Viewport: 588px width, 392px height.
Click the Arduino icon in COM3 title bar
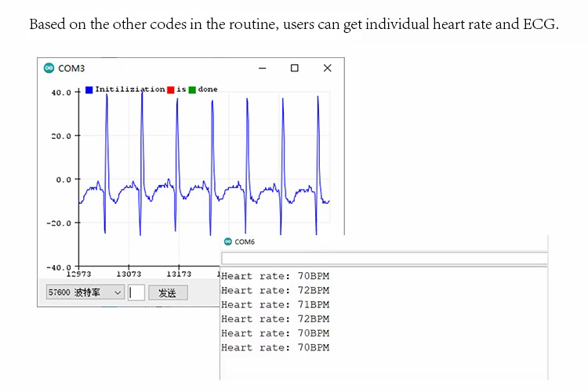49,68
